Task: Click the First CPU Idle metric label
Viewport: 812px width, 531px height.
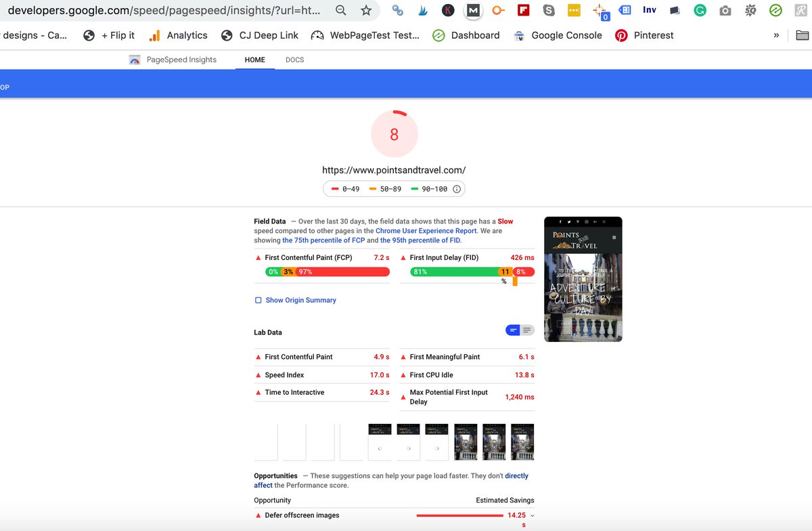Action: point(432,375)
